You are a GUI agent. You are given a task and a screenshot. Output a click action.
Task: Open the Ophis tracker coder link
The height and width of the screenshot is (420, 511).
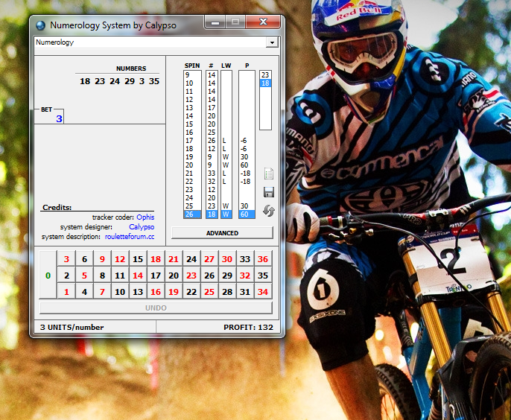click(145, 217)
